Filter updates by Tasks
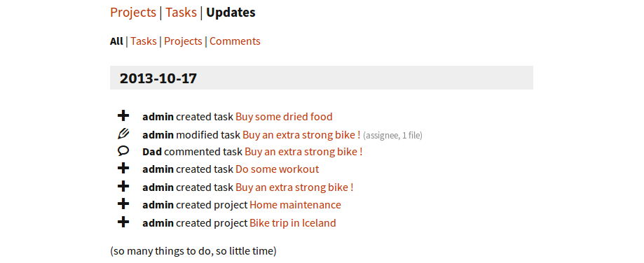The width and height of the screenshot is (644, 263). click(144, 41)
